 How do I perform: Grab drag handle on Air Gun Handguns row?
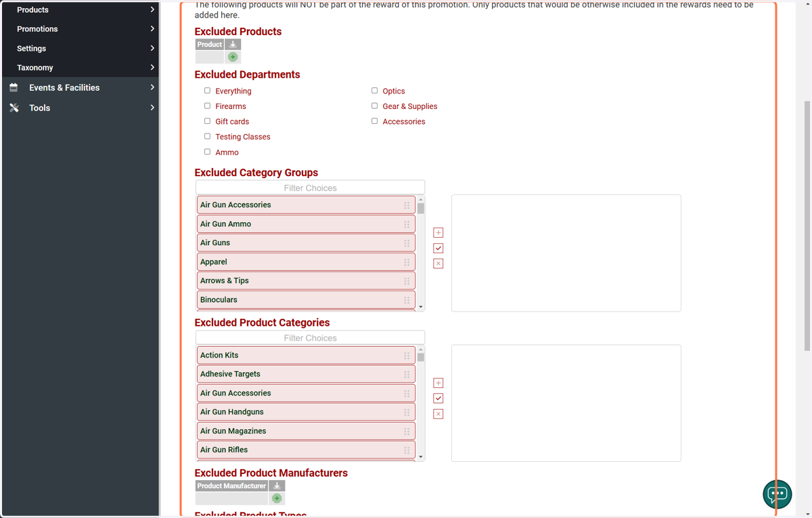[x=407, y=412]
